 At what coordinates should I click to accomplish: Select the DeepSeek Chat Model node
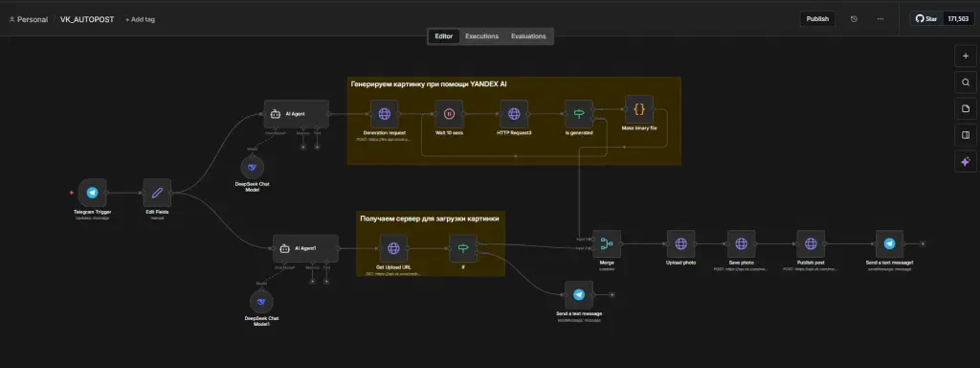[253, 167]
